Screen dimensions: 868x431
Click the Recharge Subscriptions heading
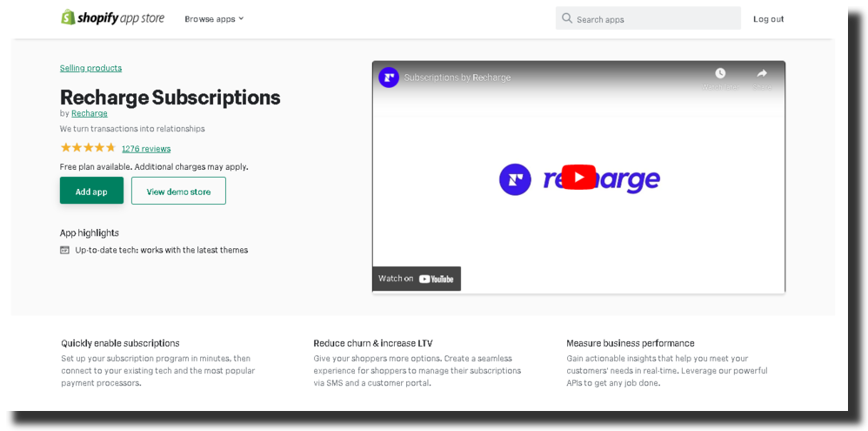[x=170, y=98]
